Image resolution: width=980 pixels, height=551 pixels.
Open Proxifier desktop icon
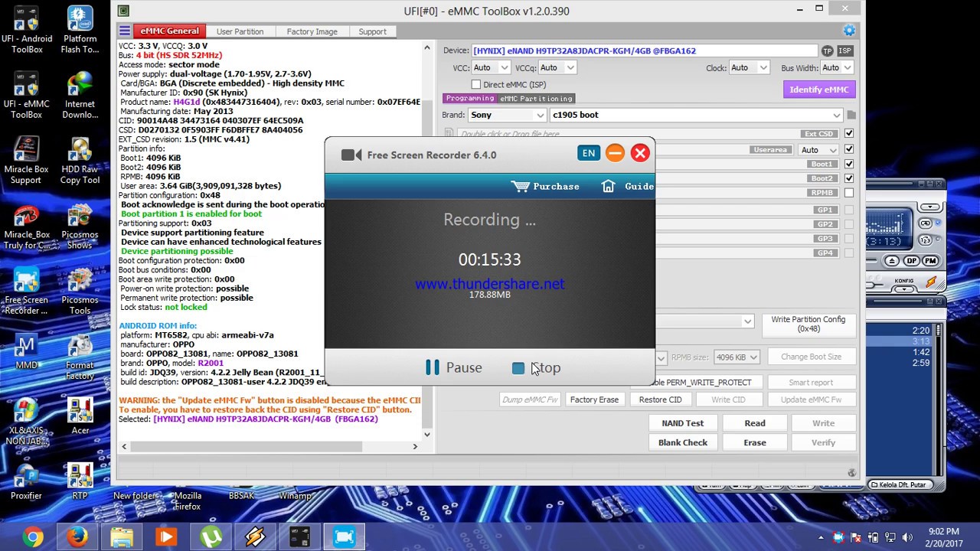(27, 483)
